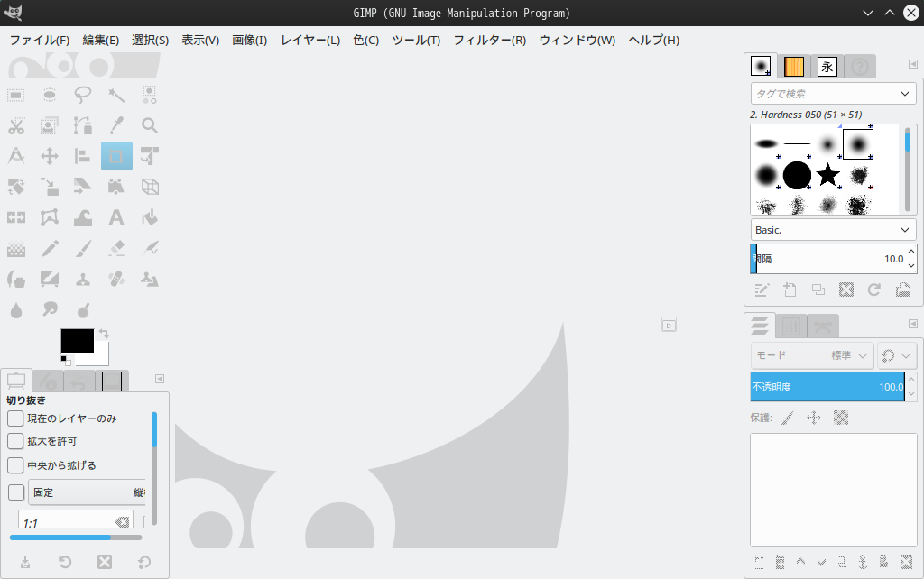Create a new brush

790,289
